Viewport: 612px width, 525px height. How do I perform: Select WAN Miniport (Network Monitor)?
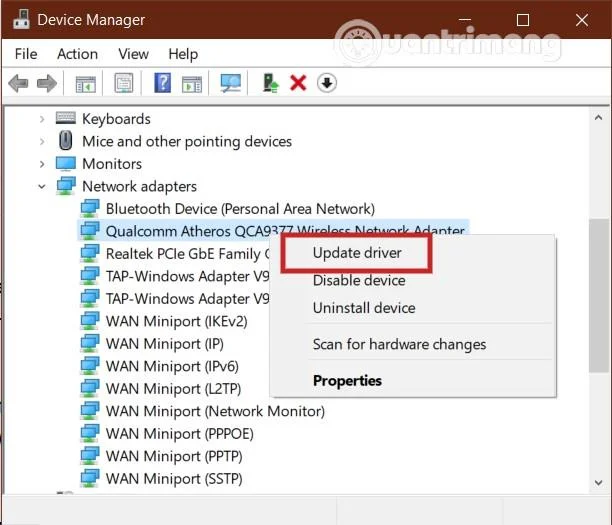click(215, 411)
